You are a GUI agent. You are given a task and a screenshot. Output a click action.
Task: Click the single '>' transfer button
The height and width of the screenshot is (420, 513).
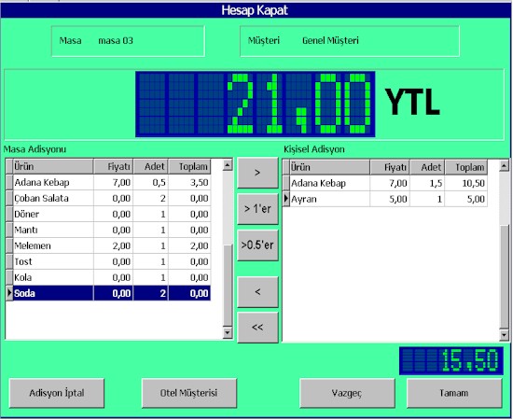click(x=257, y=173)
